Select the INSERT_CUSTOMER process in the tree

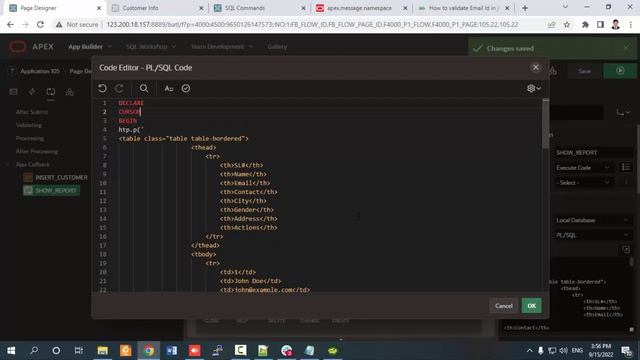coord(61,178)
